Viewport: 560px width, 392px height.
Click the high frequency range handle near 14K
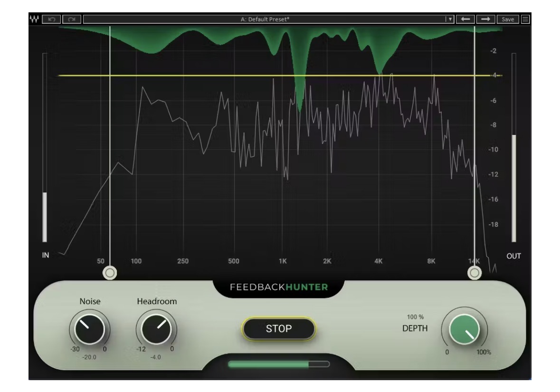pos(475,273)
